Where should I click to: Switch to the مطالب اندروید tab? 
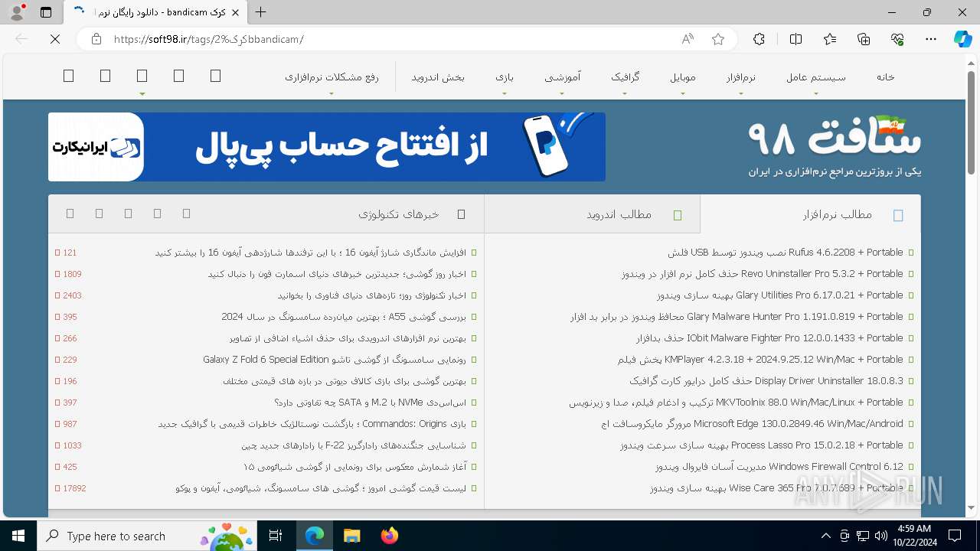(x=592, y=214)
